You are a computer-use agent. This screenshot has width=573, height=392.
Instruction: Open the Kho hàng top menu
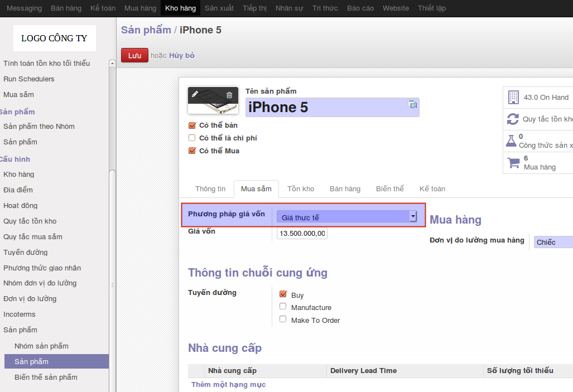tap(180, 8)
